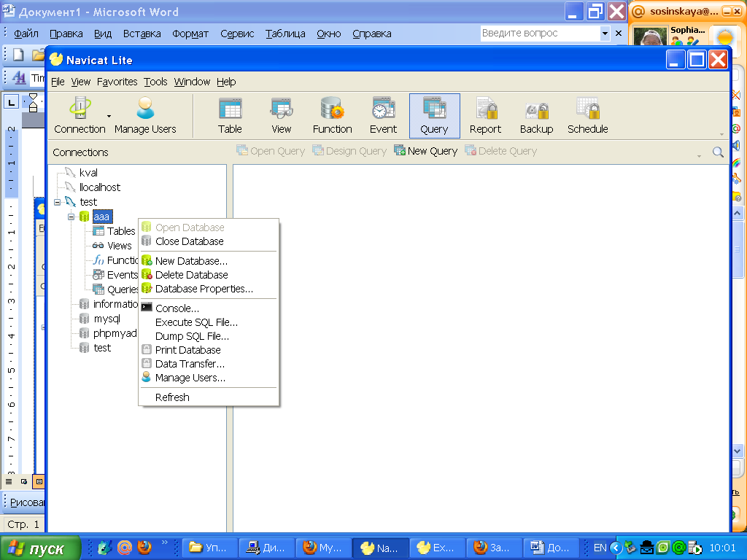Click EN language indicator in tray

tap(600, 548)
